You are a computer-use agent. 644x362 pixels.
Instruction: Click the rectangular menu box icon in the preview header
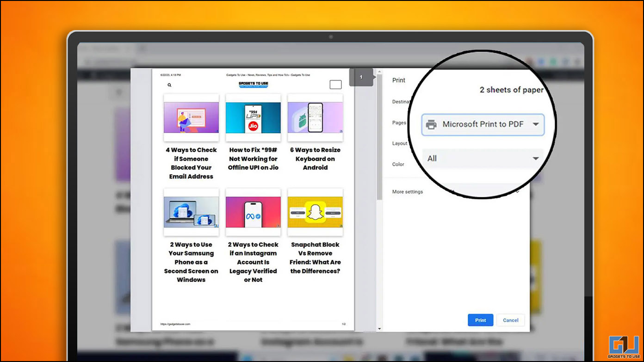click(335, 85)
